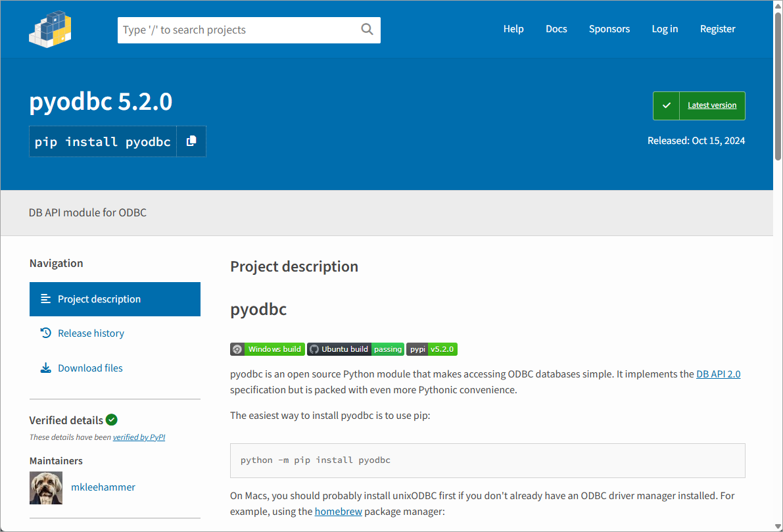
Task: Open the mkleehammer maintainer profile link
Action: click(103, 487)
